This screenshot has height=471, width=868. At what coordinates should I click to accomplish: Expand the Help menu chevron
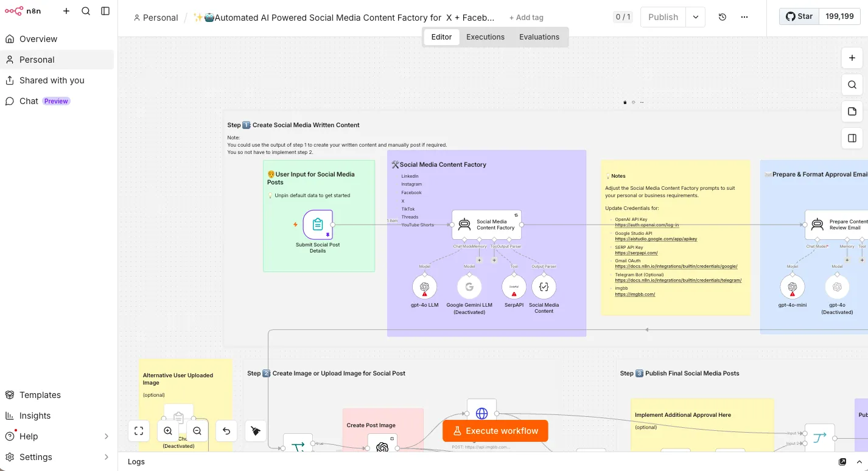[x=107, y=436]
